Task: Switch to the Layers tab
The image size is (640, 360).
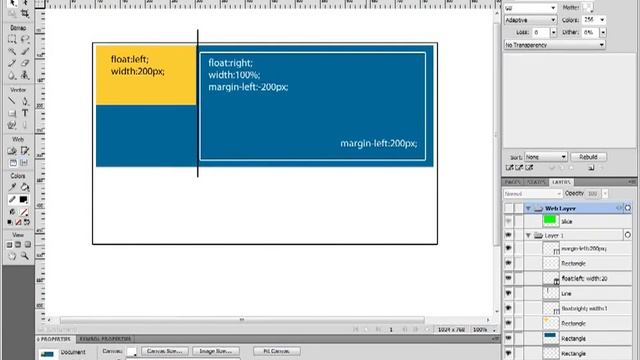Action: [x=561, y=182]
